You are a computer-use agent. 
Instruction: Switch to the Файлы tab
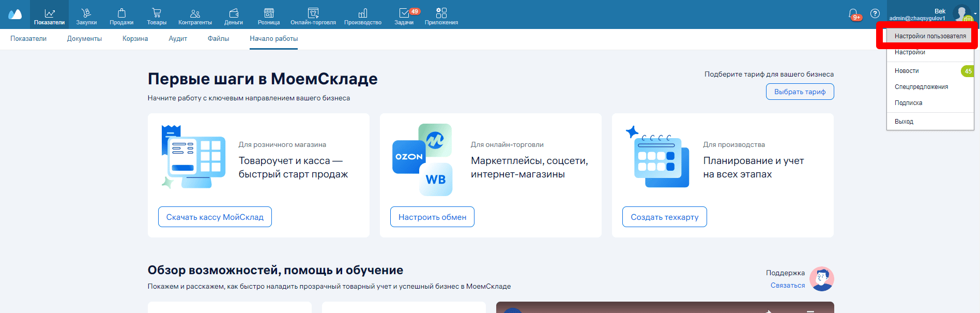coord(218,39)
